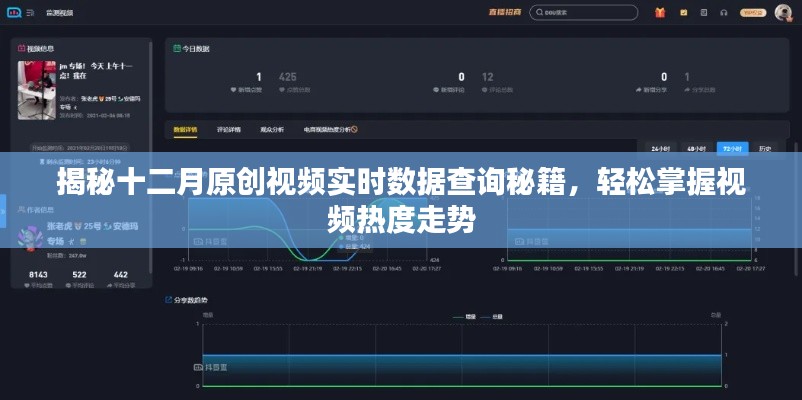802x400 pixels.
Task: Open the yellow message icon in header
Action: click(682, 12)
